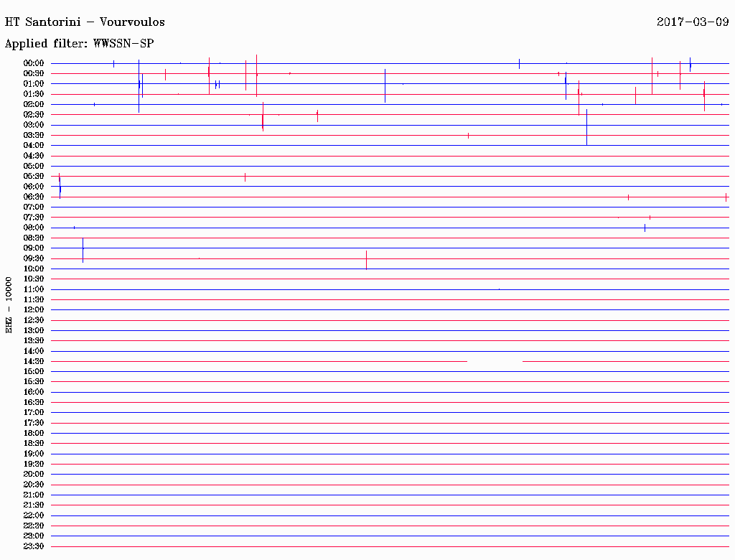Select the 06:00 time label
This screenshot has height=560, width=735.
pyautogui.click(x=34, y=187)
